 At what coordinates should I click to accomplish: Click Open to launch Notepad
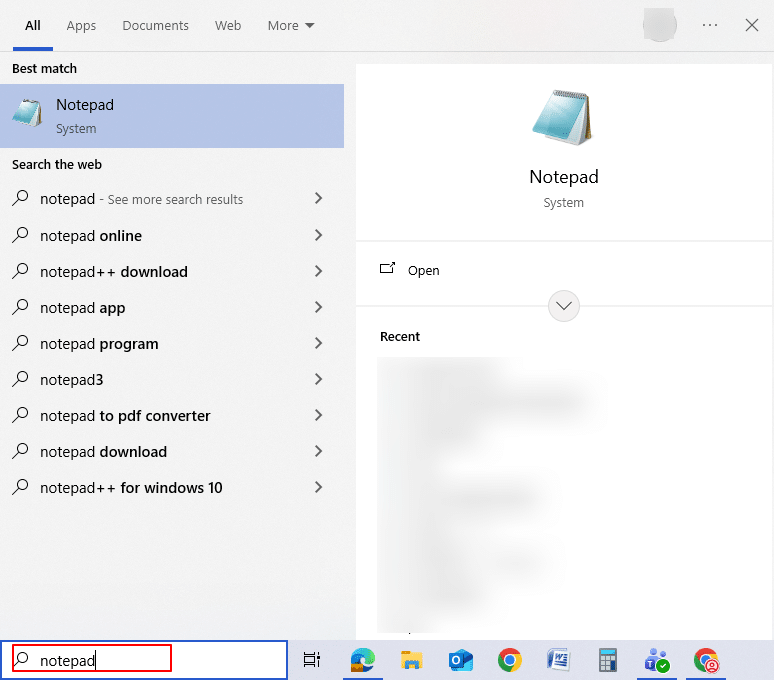tap(423, 270)
